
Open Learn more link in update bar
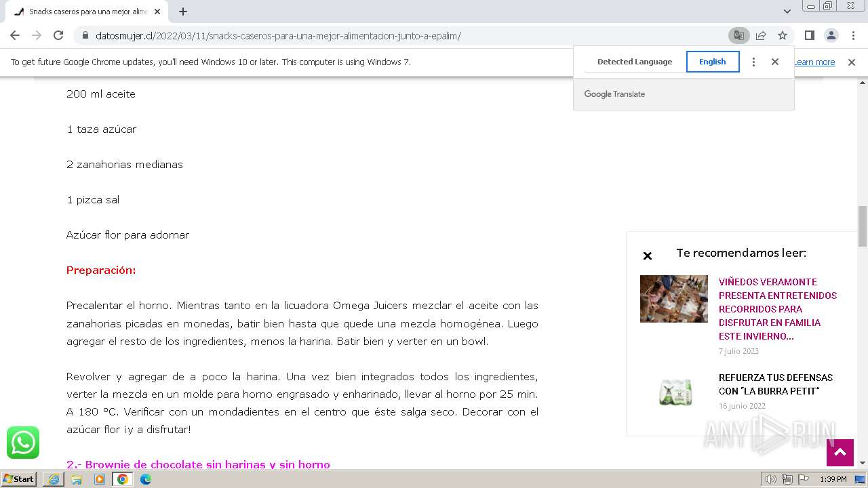[814, 62]
